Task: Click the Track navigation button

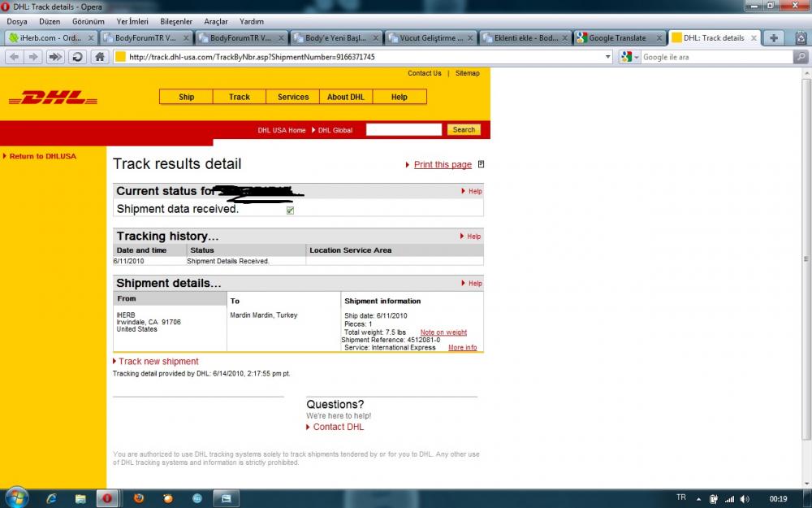Action: click(240, 97)
